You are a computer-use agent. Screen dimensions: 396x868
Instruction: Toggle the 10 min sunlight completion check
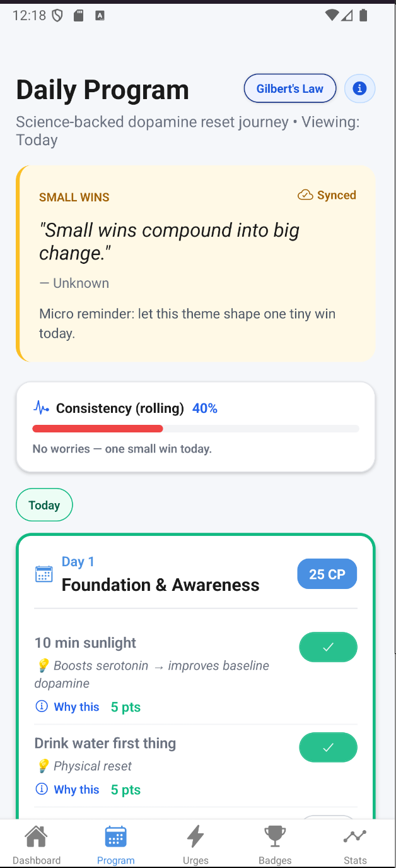click(x=328, y=647)
